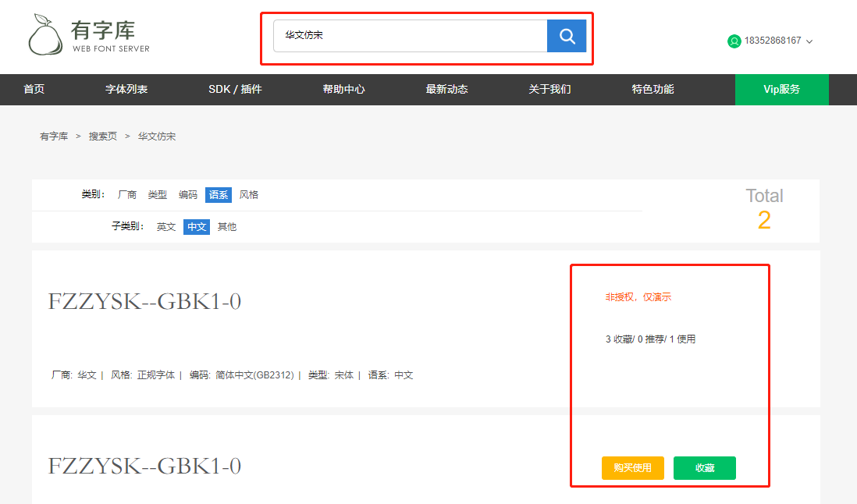Click the green 收藏 button

pyautogui.click(x=705, y=468)
